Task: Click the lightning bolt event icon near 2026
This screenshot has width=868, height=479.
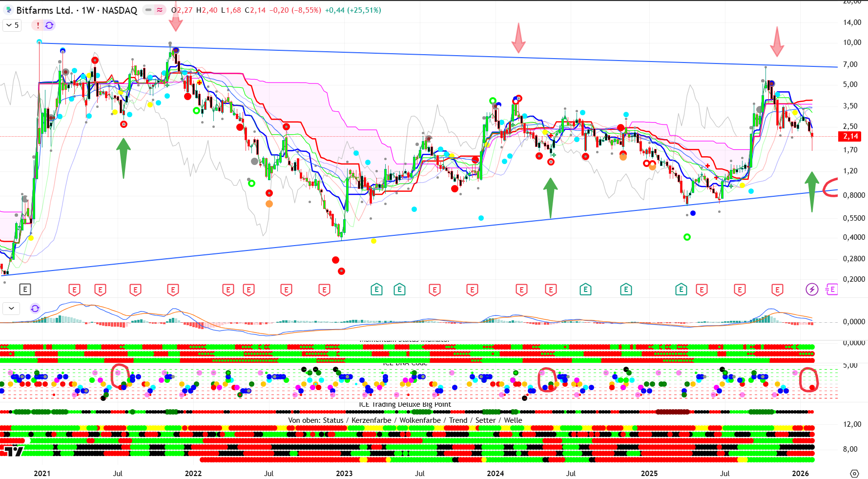Action: tap(811, 290)
